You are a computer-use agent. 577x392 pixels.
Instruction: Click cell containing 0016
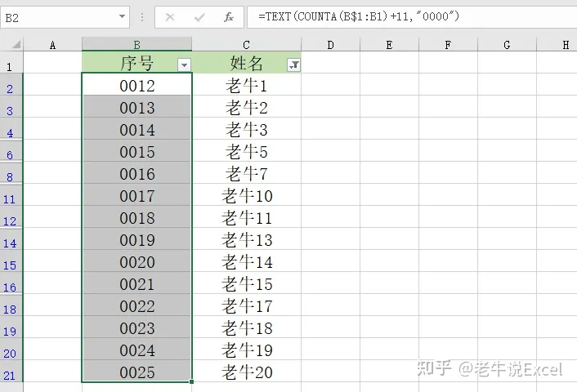point(136,173)
